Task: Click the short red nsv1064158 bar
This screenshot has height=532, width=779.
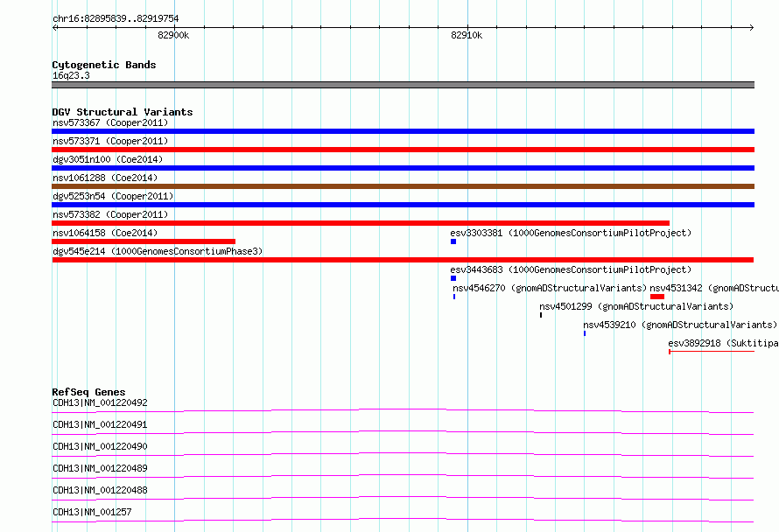Action: coord(144,241)
